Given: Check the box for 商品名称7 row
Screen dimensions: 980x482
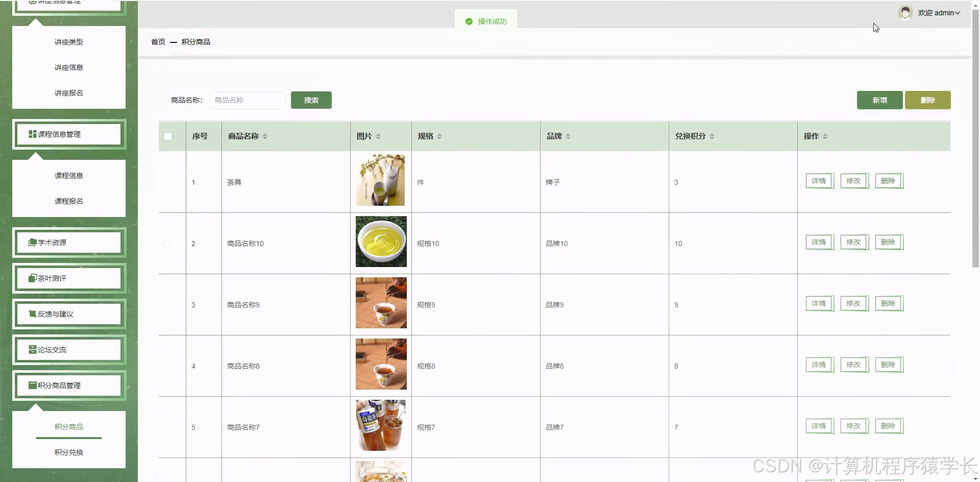Looking at the screenshot, I should pyautogui.click(x=167, y=427).
